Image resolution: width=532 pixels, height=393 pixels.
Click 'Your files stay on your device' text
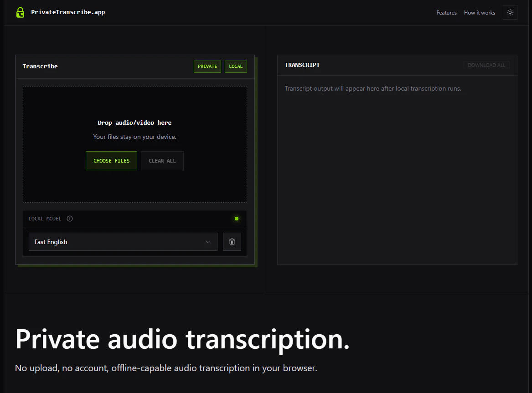coord(134,137)
